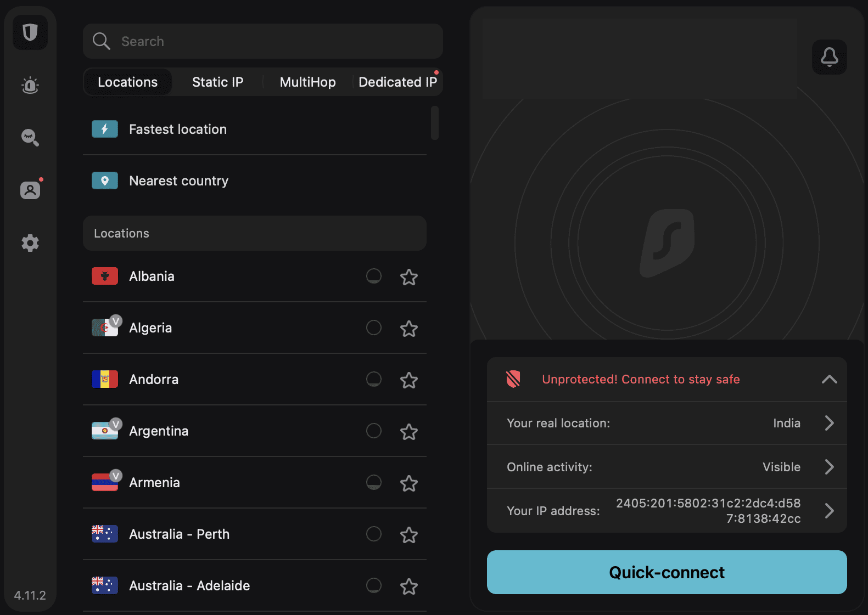Collapse the Unprotected status panel
Viewport: 868px width, 615px height.
click(x=829, y=379)
